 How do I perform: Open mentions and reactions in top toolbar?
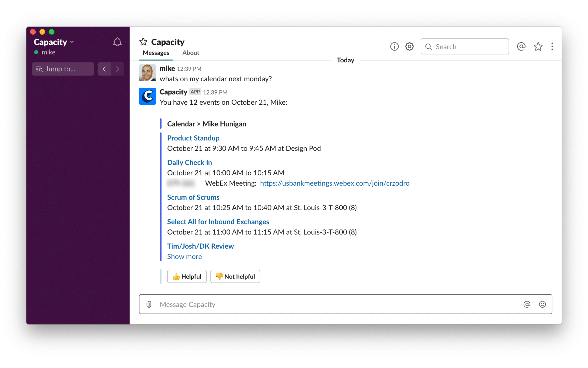point(521,46)
